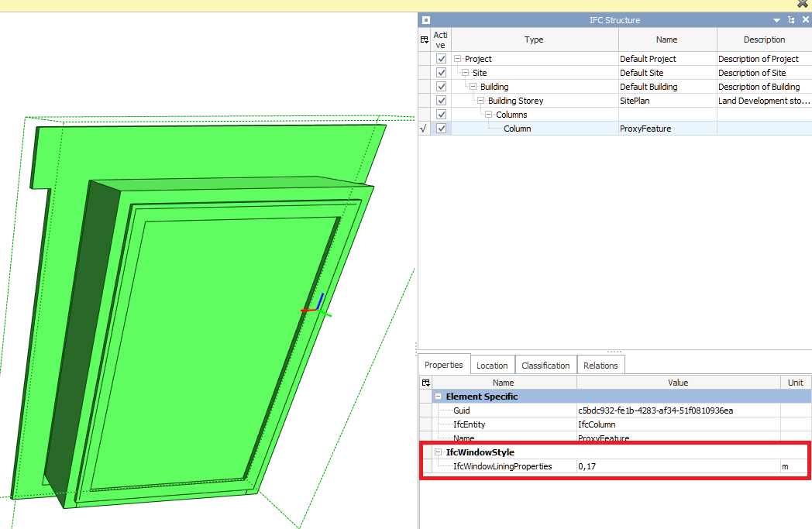Viewport: 812px width, 529px height.
Task: Switch to the Location tab
Action: (492, 366)
